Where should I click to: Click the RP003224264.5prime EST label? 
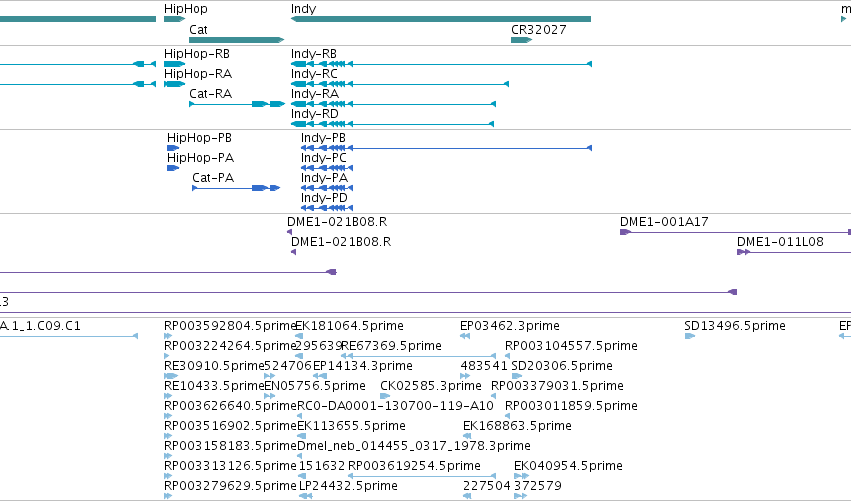point(230,346)
